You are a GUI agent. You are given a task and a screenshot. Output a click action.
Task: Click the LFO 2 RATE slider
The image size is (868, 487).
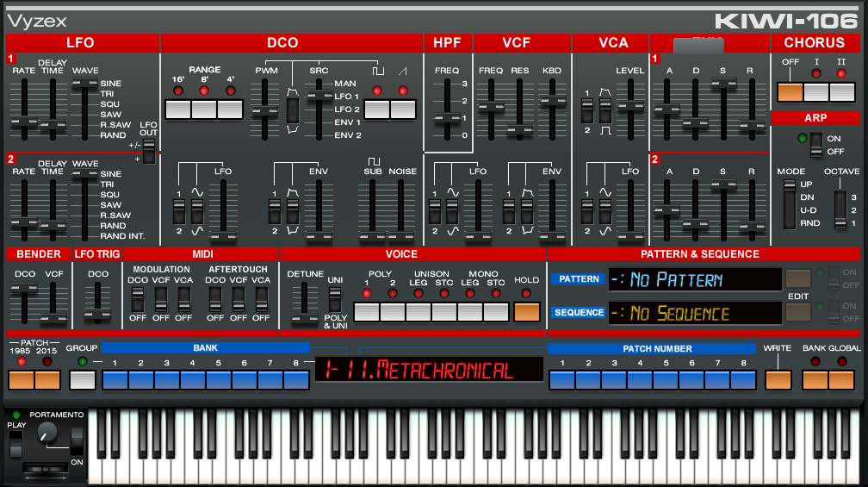(24, 210)
